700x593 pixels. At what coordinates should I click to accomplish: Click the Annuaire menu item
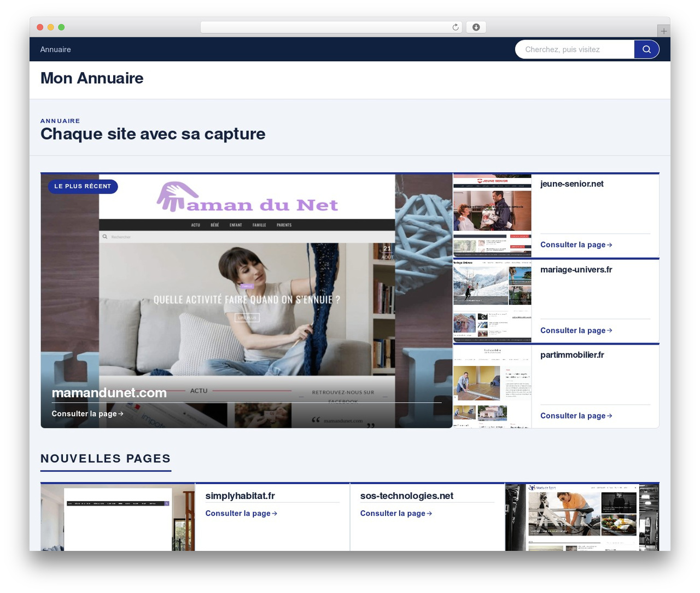coord(56,49)
